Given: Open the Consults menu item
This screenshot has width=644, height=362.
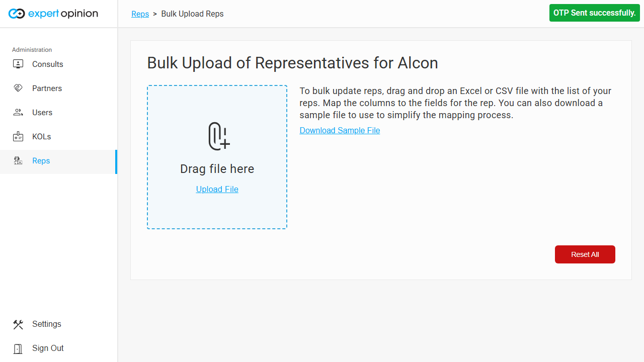Looking at the screenshot, I should (x=48, y=64).
